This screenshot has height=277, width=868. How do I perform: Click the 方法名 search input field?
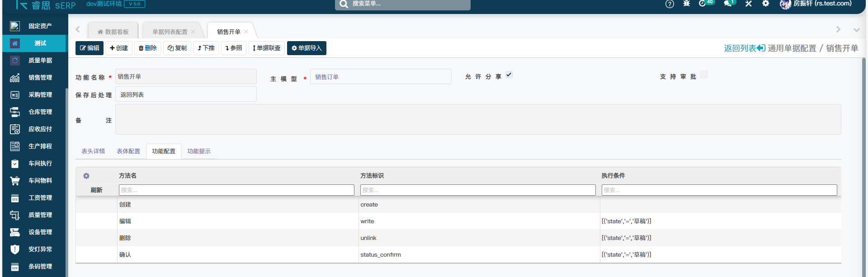click(x=236, y=190)
